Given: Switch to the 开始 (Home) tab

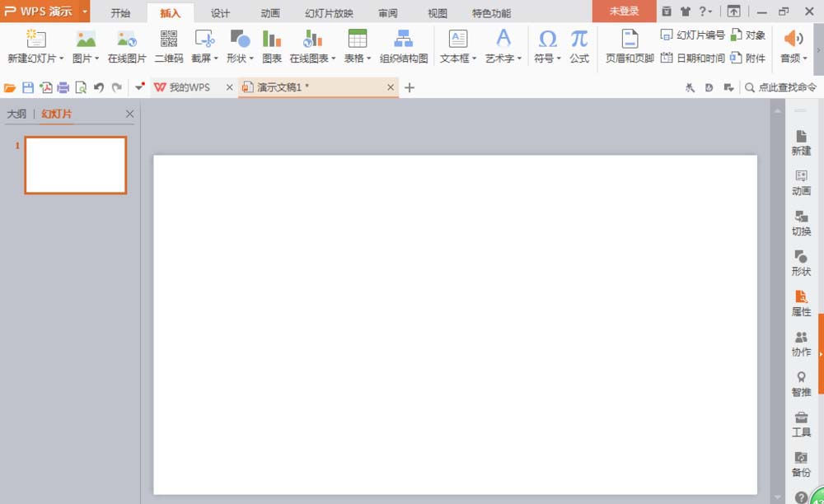Looking at the screenshot, I should click(120, 13).
